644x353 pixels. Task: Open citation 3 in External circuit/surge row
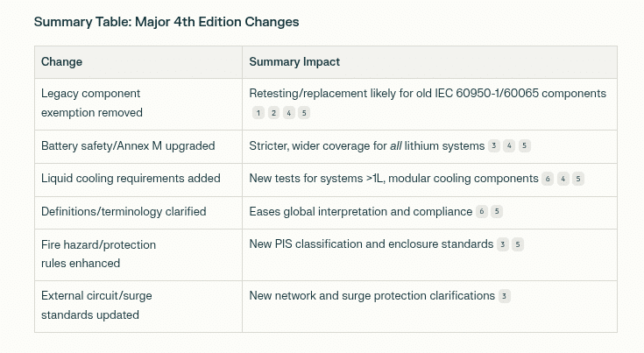point(505,296)
